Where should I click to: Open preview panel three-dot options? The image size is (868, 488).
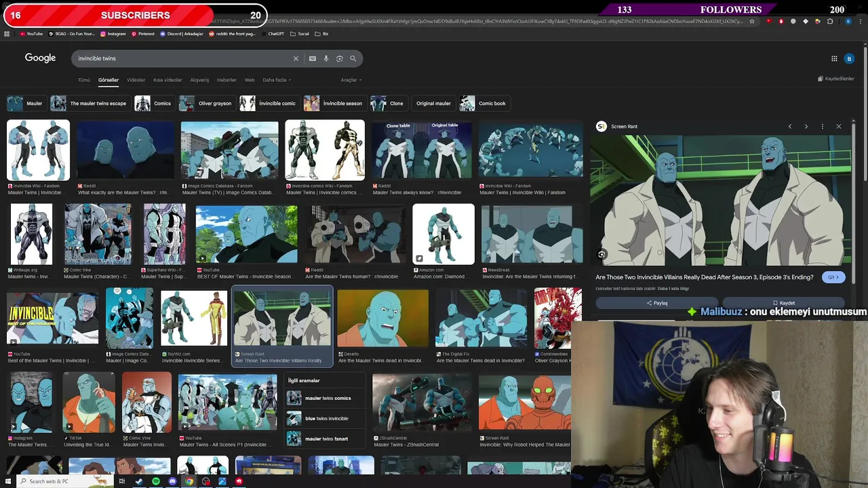tap(823, 127)
